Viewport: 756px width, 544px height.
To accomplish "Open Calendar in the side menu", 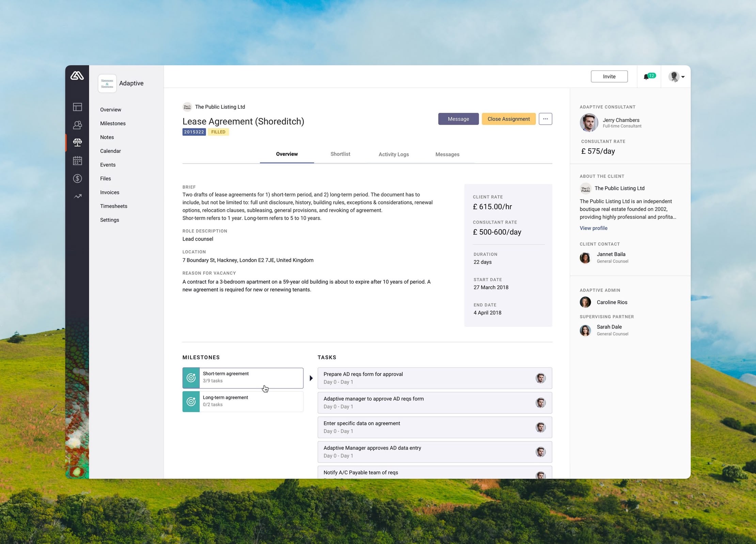I will tap(110, 151).
